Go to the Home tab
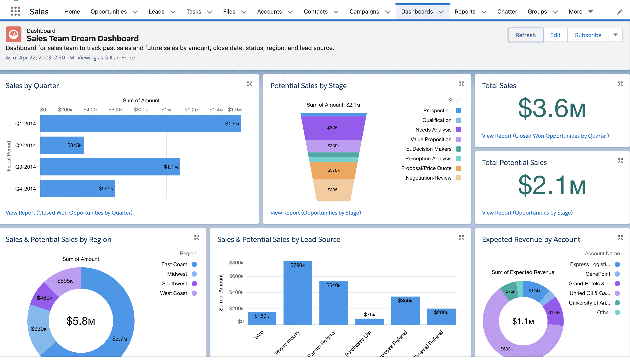 point(72,12)
